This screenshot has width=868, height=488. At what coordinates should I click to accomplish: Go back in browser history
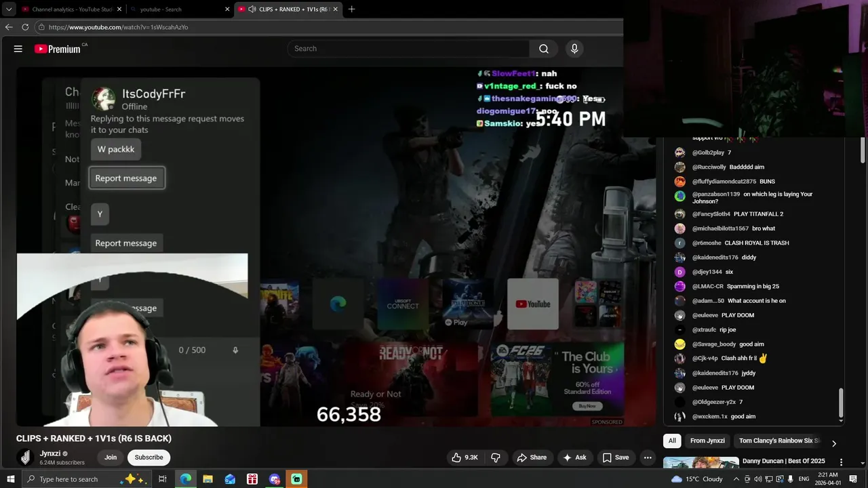(x=9, y=27)
